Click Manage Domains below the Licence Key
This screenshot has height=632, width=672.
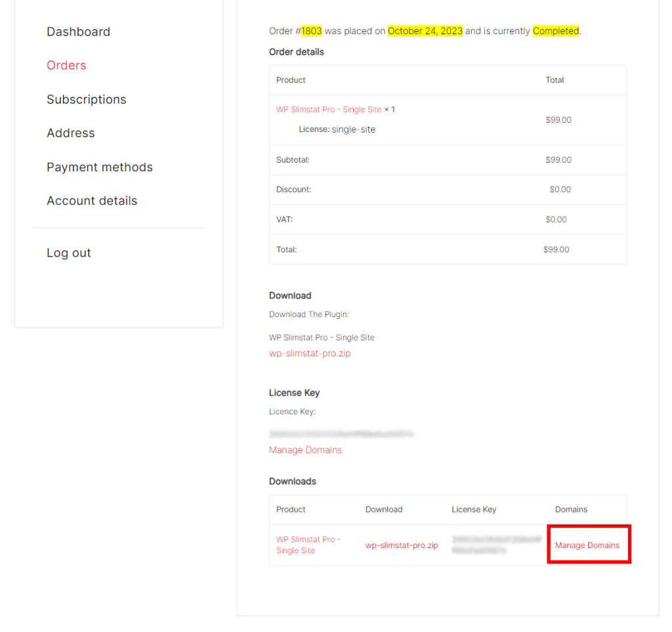pyautogui.click(x=305, y=450)
